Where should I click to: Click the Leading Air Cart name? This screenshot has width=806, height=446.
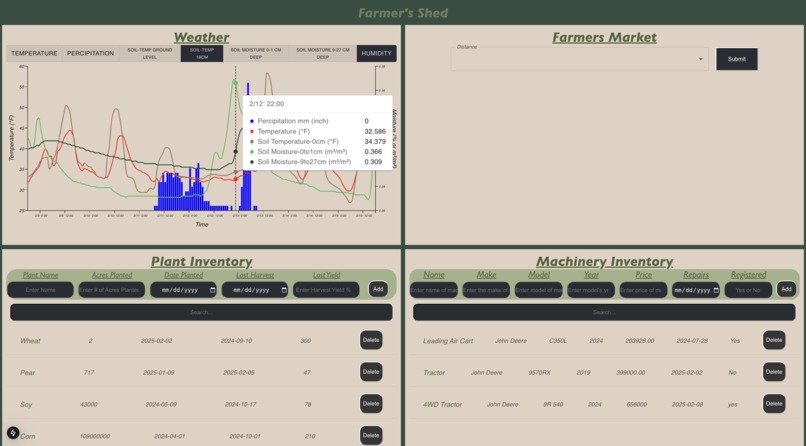[x=448, y=341]
